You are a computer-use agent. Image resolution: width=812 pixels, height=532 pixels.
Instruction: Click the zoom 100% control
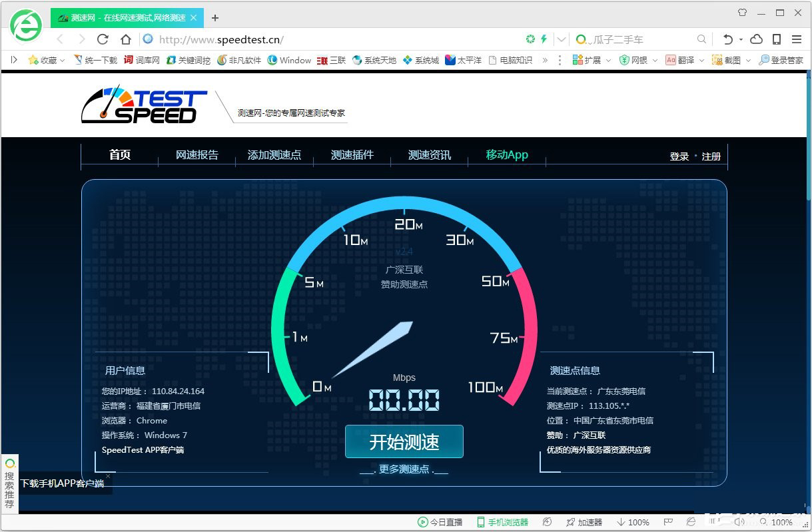point(776,523)
